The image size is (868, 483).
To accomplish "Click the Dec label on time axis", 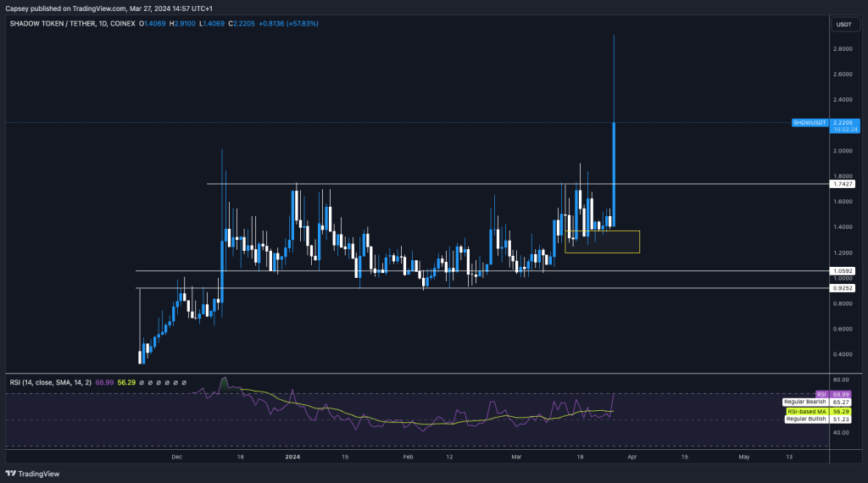I will 176,457.
